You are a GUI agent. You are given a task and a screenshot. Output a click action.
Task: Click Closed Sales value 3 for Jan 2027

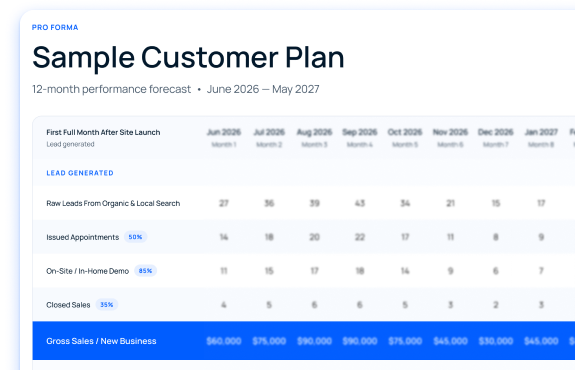click(541, 305)
